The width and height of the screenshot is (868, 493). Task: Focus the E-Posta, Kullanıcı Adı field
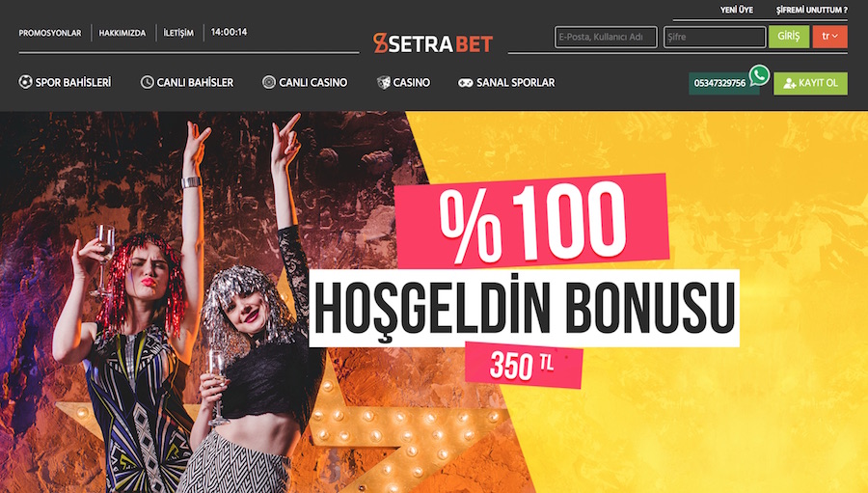pyautogui.click(x=606, y=37)
